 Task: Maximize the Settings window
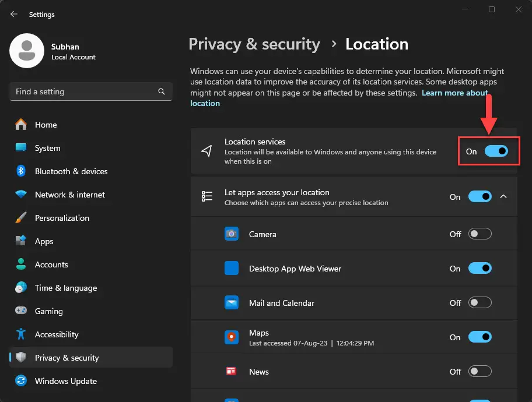[492, 9]
